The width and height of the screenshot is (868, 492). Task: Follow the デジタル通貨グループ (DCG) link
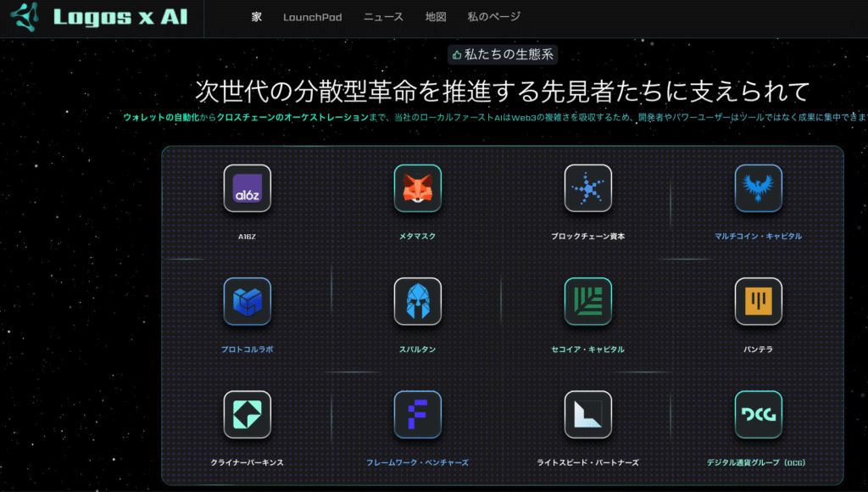click(x=756, y=462)
